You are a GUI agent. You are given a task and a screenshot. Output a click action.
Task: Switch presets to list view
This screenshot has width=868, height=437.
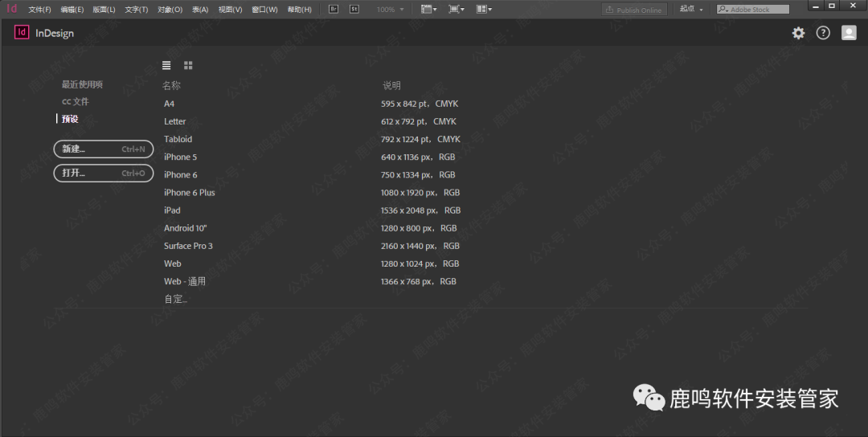[166, 65]
